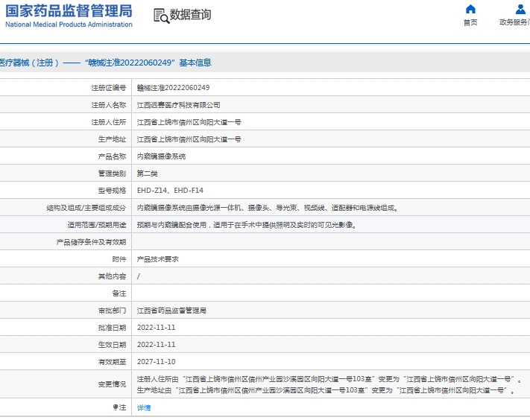Select attachment 产品技术要求
Screen dimensions: 530x420
[157, 259]
